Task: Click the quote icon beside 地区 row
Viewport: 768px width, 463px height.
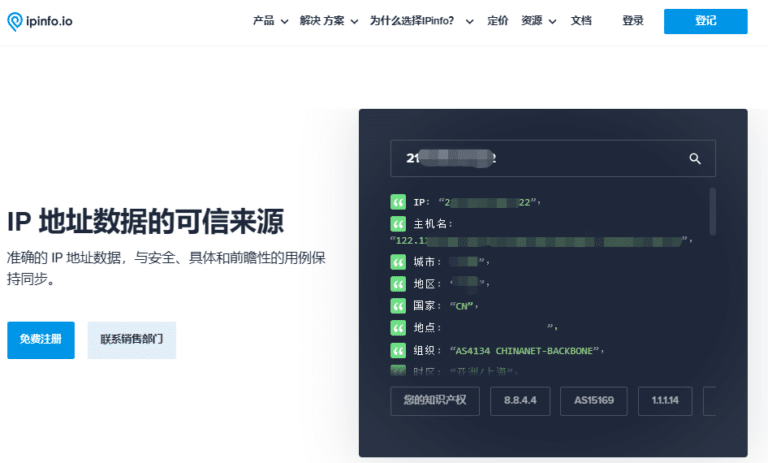Action: point(398,284)
